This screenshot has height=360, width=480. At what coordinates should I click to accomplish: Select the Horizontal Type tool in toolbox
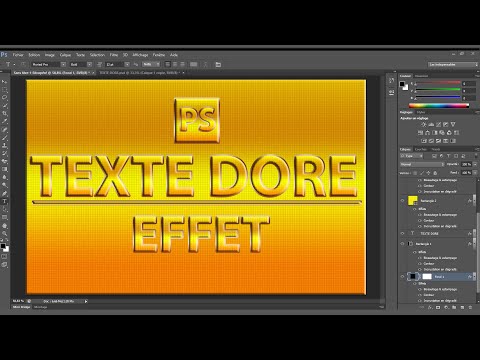[4, 201]
